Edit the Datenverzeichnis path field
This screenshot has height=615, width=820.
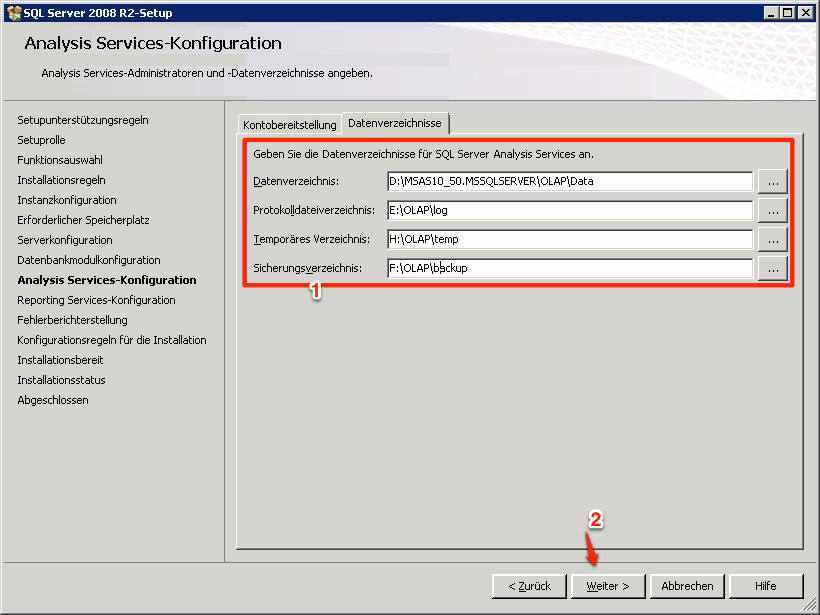569,181
